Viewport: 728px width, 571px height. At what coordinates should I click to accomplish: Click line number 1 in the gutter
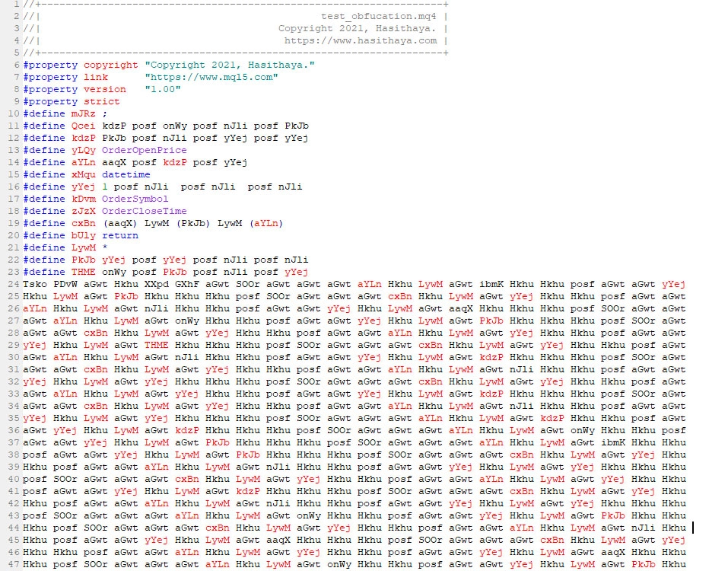click(x=17, y=4)
